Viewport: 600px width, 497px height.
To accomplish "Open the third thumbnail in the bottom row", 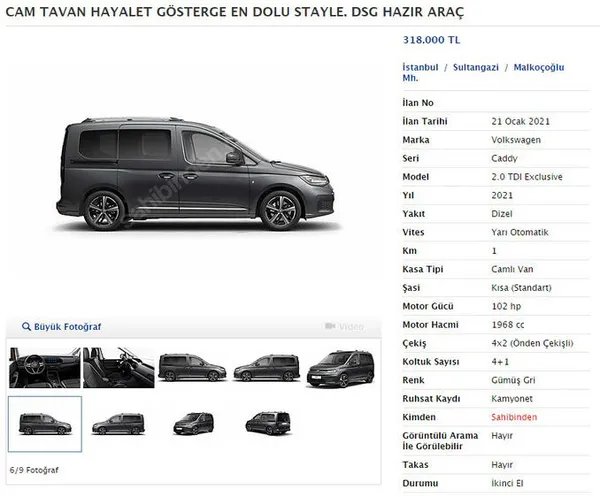I will (192, 423).
